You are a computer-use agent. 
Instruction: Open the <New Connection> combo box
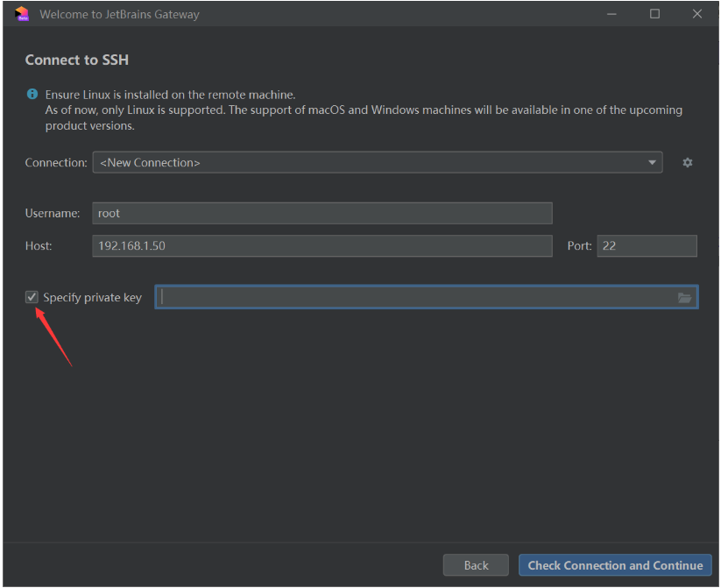[x=368, y=163]
